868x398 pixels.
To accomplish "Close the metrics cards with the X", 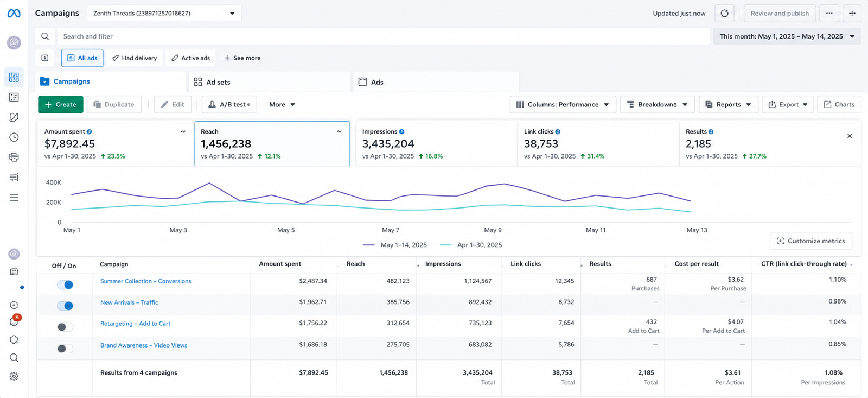I will [x=850, y=136].
